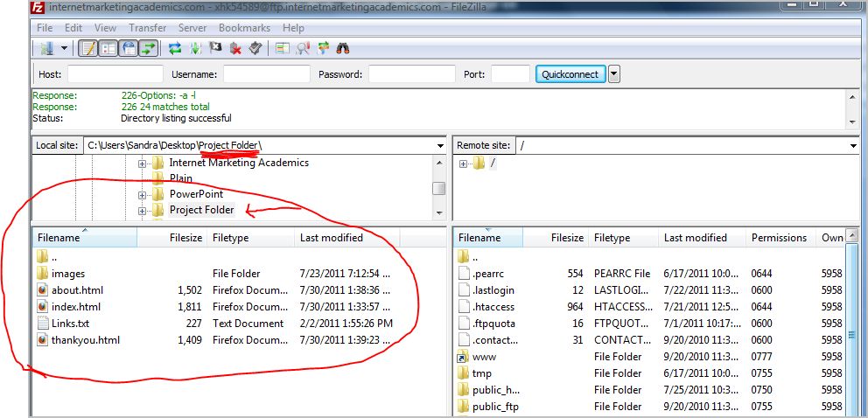This screenshot has height=418, width=868.
Task: Open the Transfer menu
Action: click(147, 28)
